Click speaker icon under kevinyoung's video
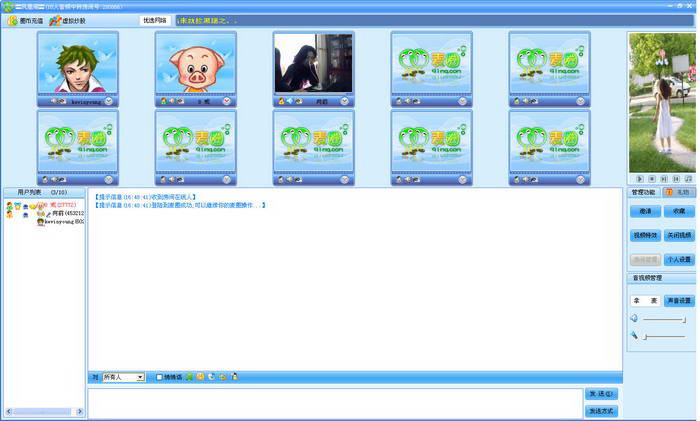 (54, 101)
